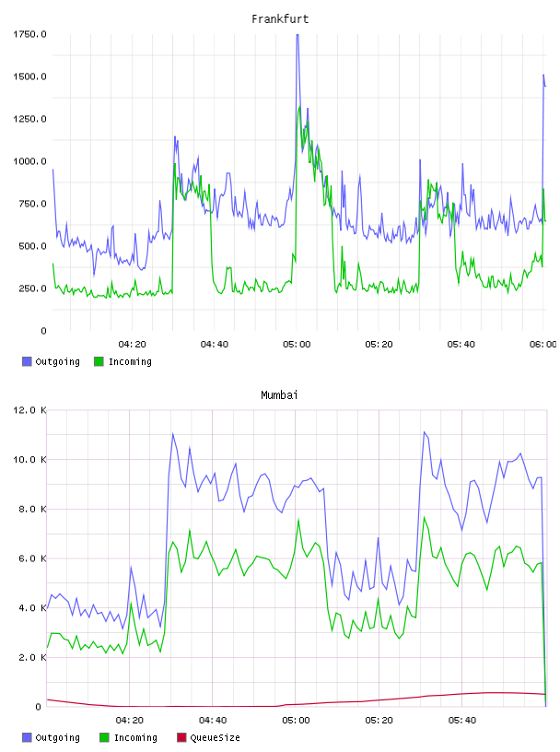The width and height of the screenshot is (560, 752).
Task: Click the 05:40 time label on Frankfurt chart
Action: 461,345
